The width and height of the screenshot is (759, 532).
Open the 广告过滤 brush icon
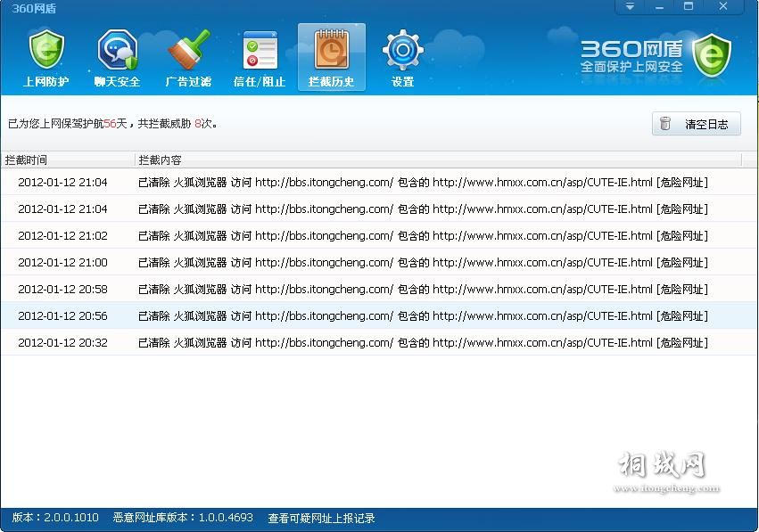188,58
